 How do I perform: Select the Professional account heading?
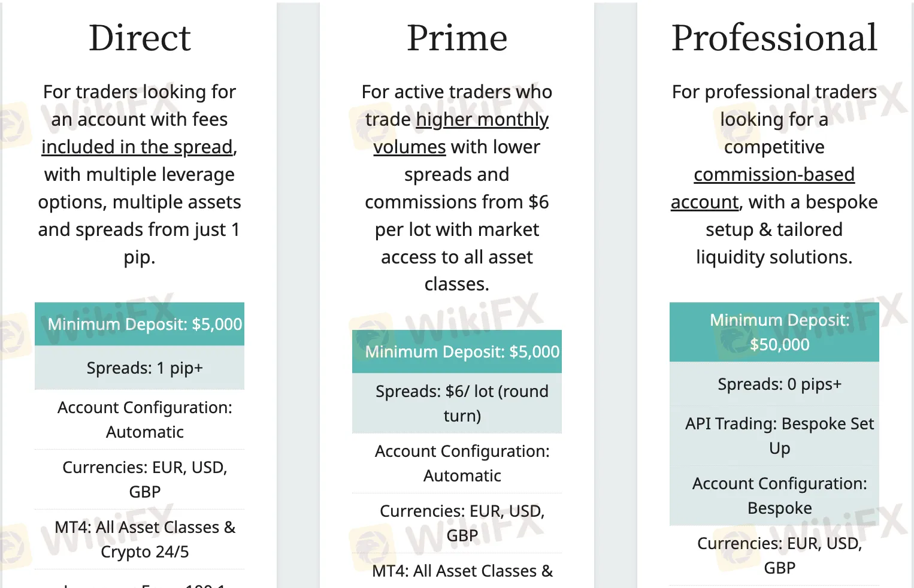click(x=774, y=38)
